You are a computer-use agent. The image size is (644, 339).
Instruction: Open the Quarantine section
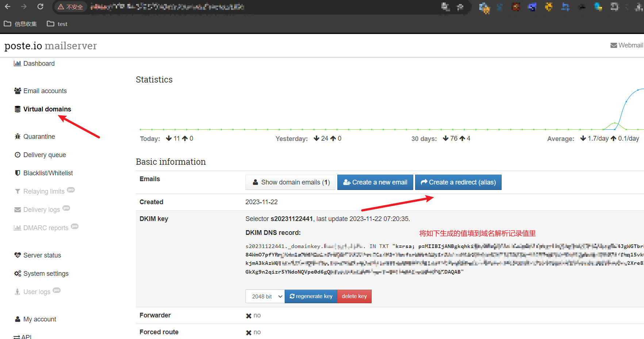tap(34, 137)
